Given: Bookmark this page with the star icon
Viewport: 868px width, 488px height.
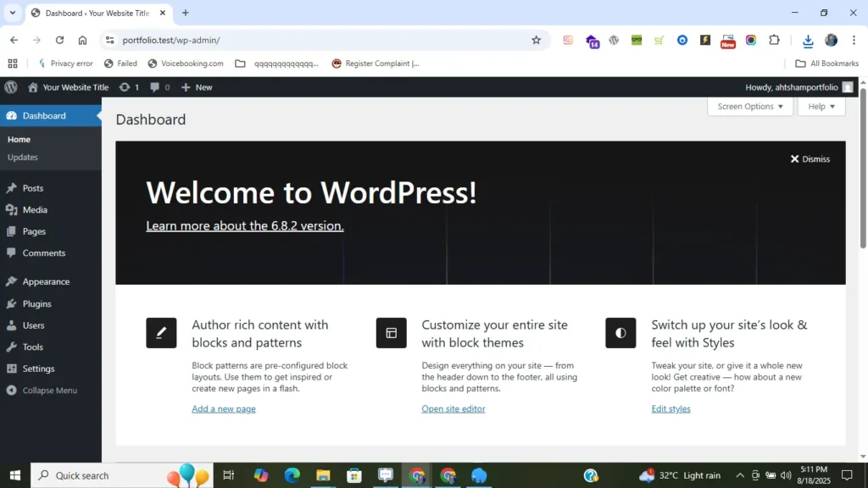Looking at the screenshot, I should (x=536, y=40).
